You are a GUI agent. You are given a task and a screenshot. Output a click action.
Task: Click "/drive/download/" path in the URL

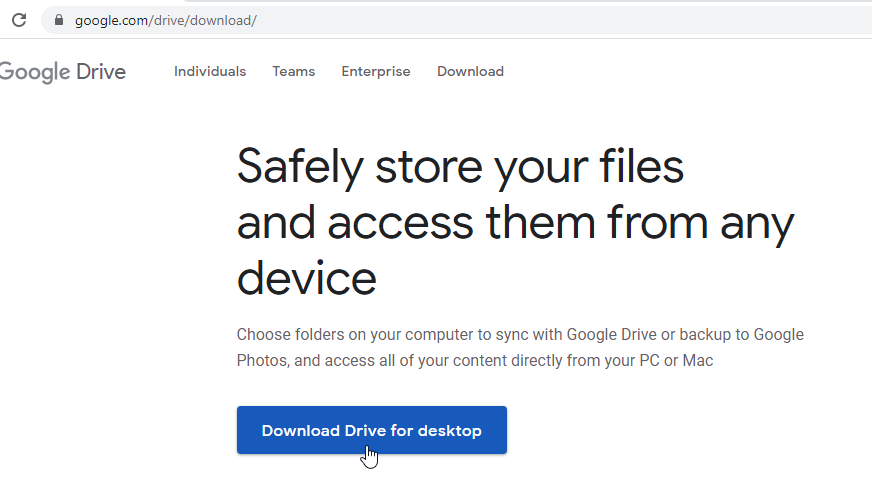tap(202, 21)
